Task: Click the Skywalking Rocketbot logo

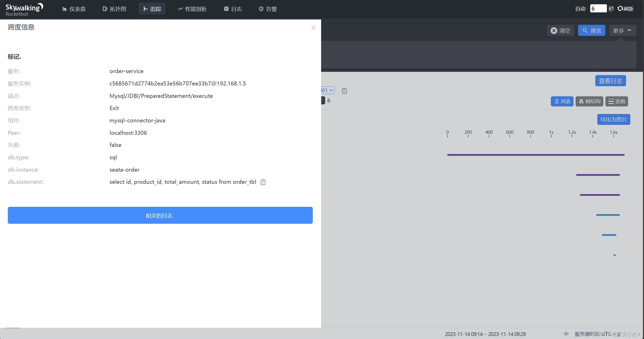Action: click(x=24, y=10)
